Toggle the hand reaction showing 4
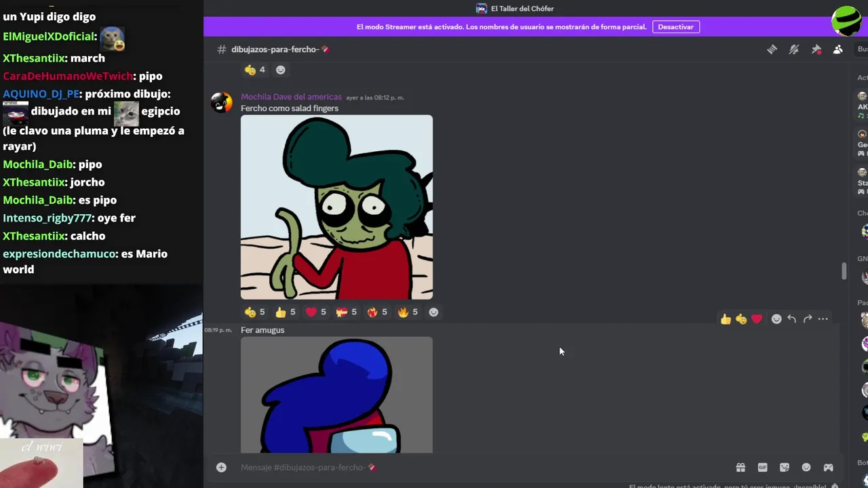This screenshot has height=488, width=868. [x=255, y=70]
